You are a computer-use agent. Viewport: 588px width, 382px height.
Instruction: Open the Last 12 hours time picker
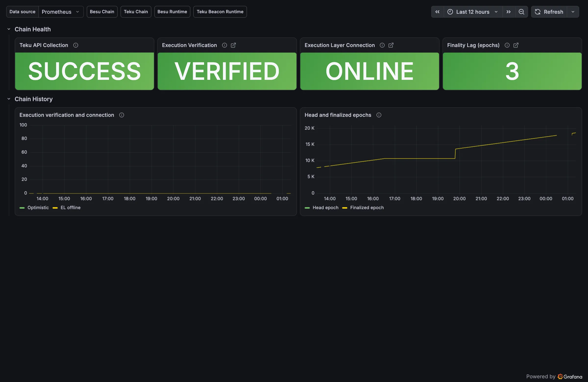[x=473, y=12]
